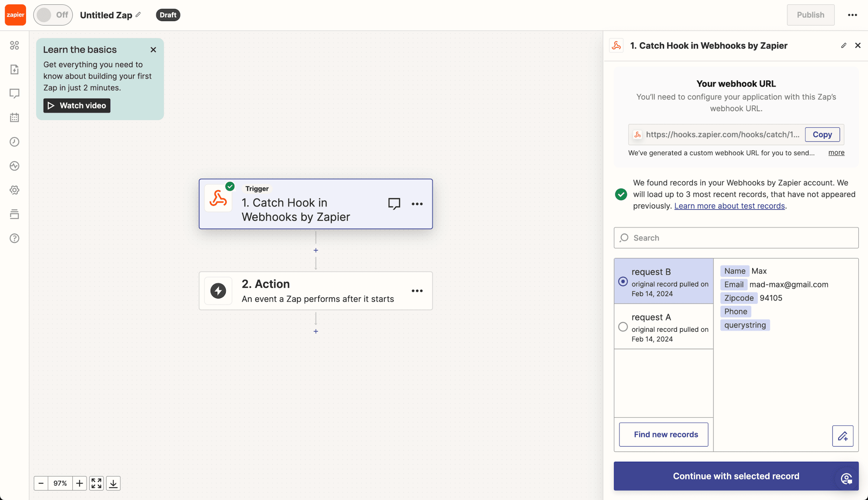Click the Draft status badge
Viewport: 868px width, 500px height.
[x=168, y=15]
